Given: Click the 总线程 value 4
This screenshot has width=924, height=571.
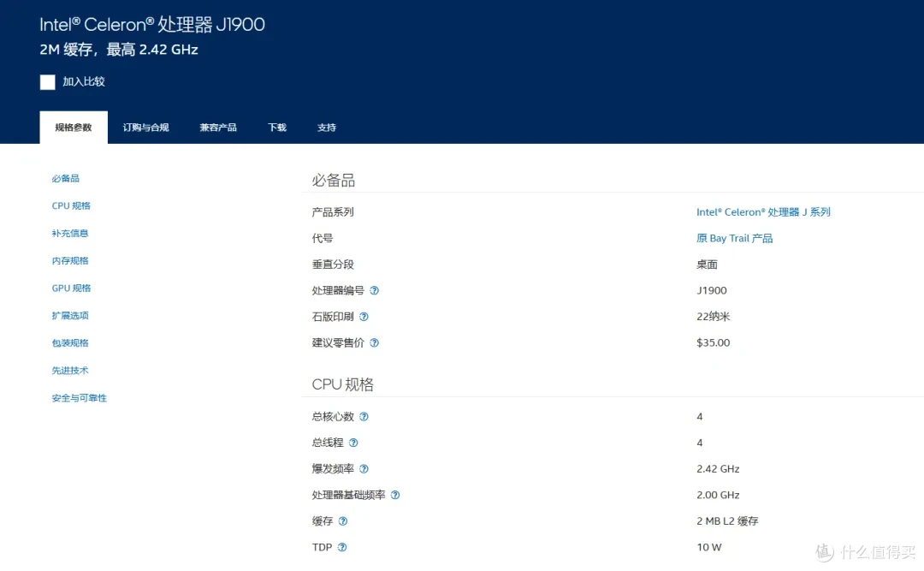Looking at the screenshot, I should point(700,443).
